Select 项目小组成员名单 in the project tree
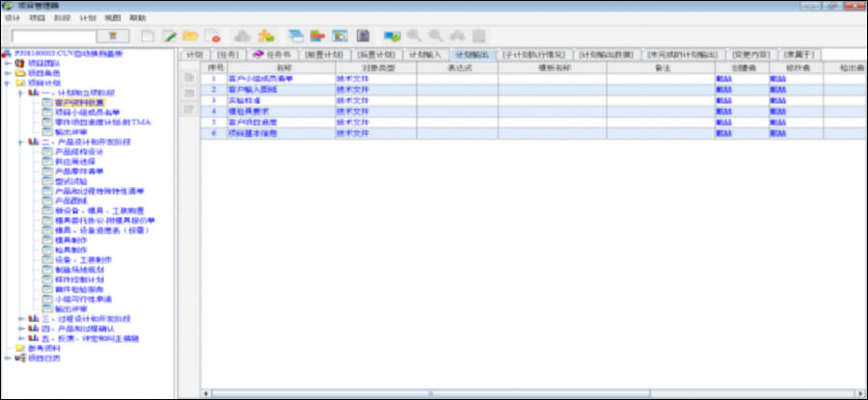This screenshot has height=400, width=868. [88, 113]
